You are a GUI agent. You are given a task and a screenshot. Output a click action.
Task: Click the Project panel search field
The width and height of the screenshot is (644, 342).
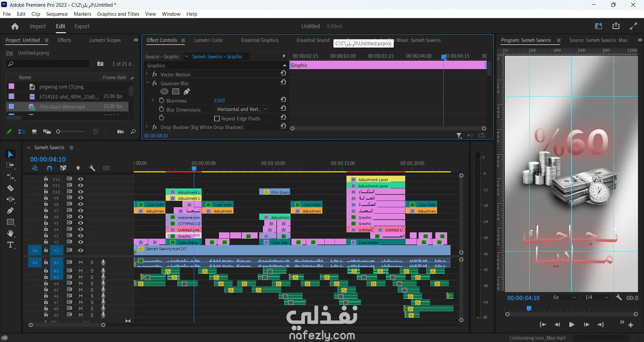pyautogui.click(x=48, y=64)
